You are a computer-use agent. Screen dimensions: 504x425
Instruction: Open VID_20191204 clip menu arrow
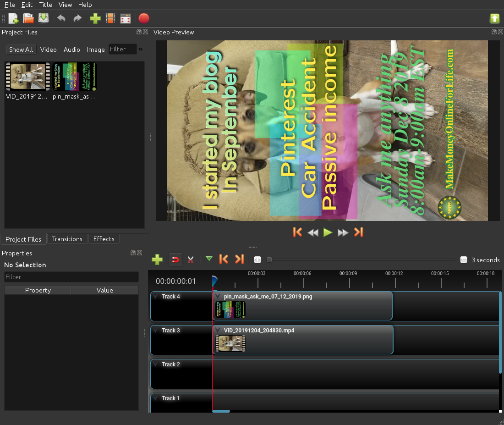[218, 330]
